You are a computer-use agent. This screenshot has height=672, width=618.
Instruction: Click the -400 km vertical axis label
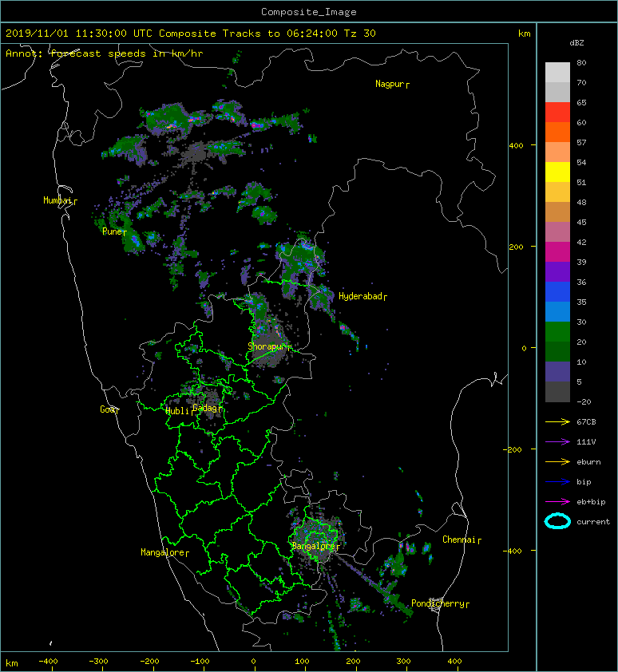click(513, 551)
